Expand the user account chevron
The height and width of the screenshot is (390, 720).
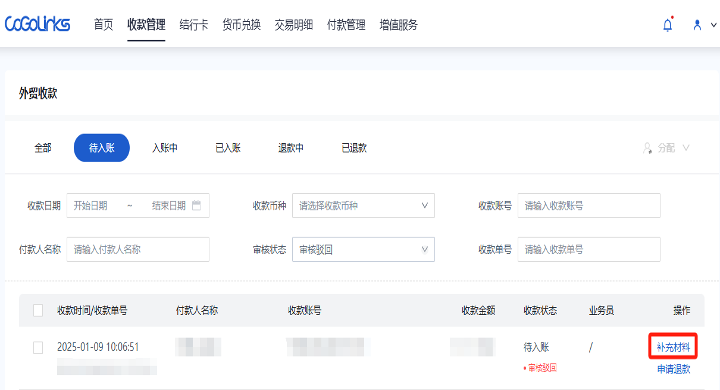(x=714, y=25)
